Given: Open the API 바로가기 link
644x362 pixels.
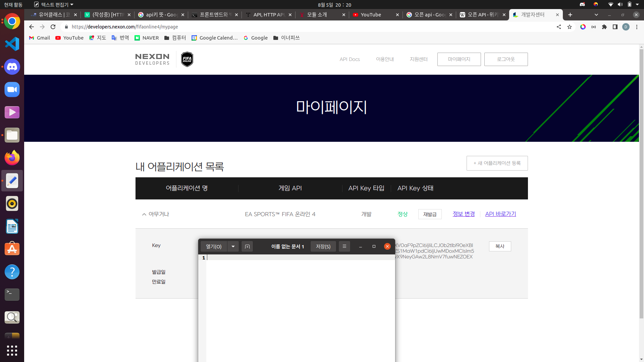Looking at the screenshot, I should (500, 214).
